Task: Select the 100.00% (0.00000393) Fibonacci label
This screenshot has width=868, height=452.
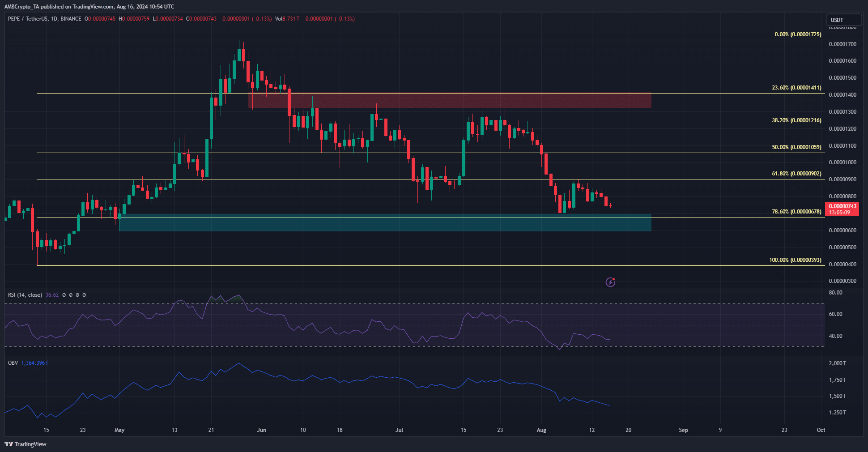Action: point(795,260)
